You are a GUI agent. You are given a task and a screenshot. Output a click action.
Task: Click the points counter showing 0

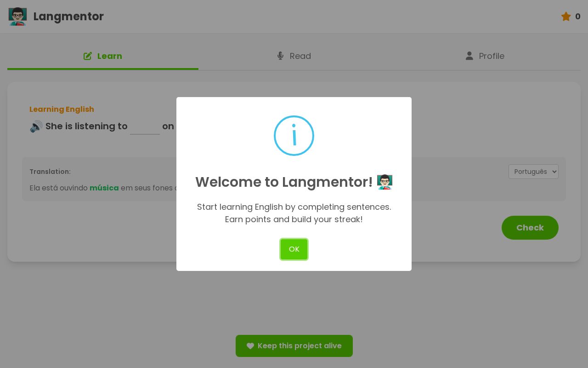tap(578, 17)
